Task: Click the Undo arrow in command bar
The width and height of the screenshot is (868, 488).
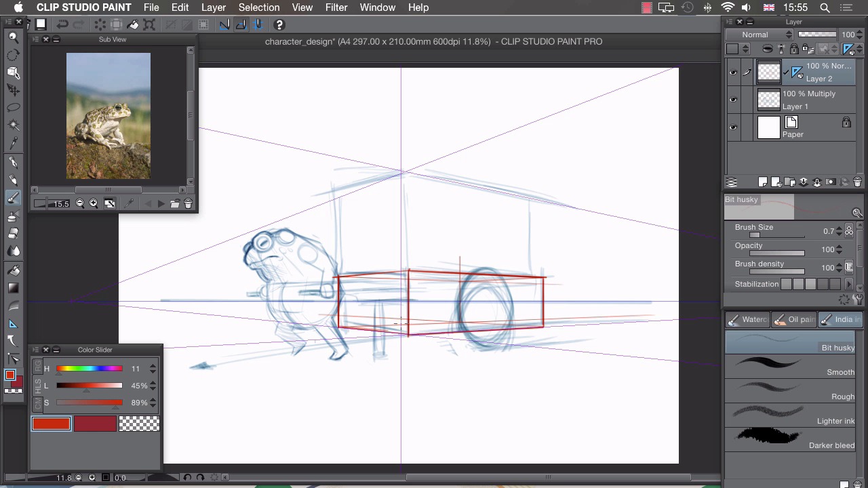Action: tap(62, 25)
